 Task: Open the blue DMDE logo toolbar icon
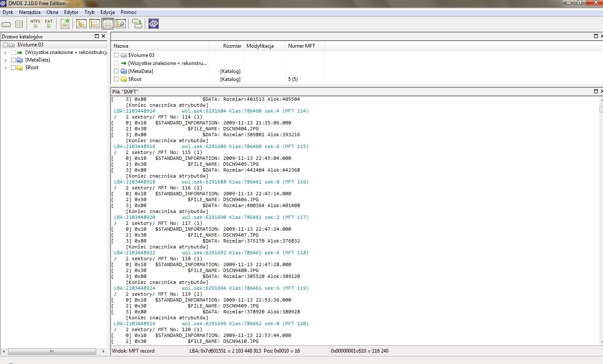click(154, 24)
